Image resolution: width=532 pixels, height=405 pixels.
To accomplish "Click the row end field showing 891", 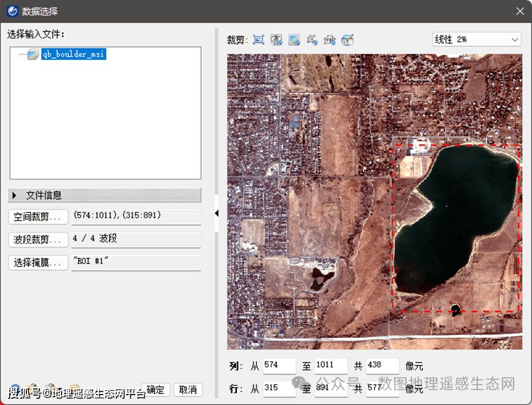I will 331,388.
